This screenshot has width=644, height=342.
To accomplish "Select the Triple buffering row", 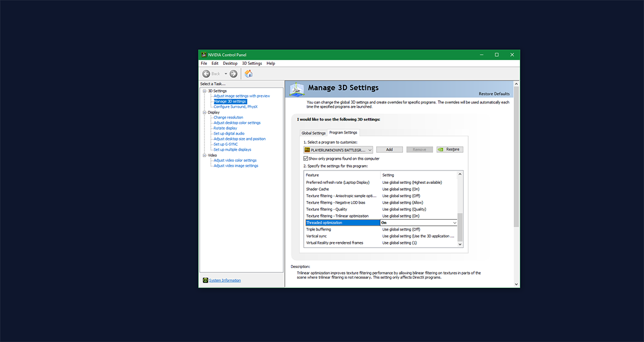I will point(380,229).
